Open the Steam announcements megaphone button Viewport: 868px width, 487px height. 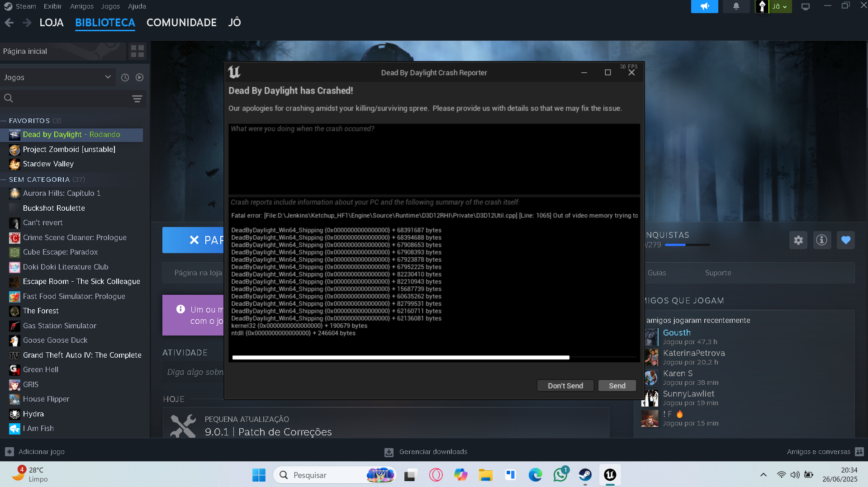[x=704, y=6]
